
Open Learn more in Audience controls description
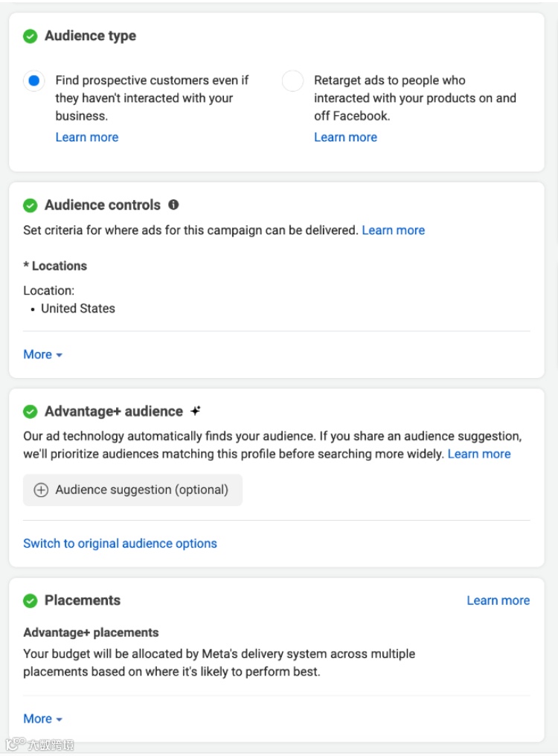coord(393,231)
